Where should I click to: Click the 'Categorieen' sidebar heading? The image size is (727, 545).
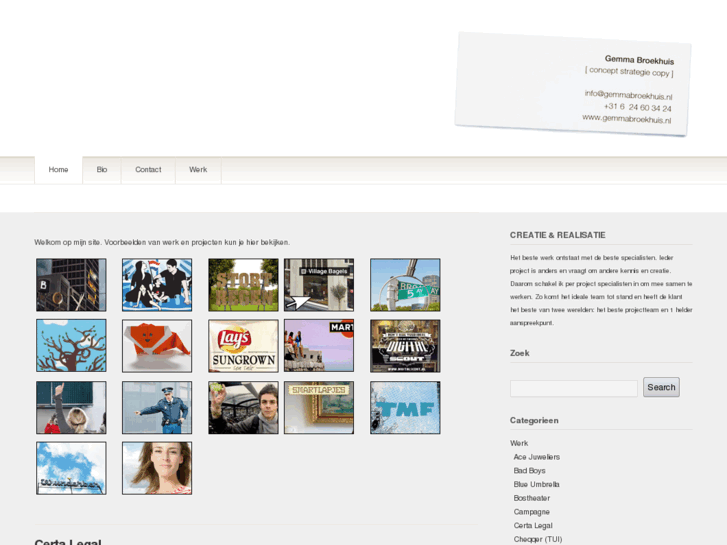tap(534, 420)
